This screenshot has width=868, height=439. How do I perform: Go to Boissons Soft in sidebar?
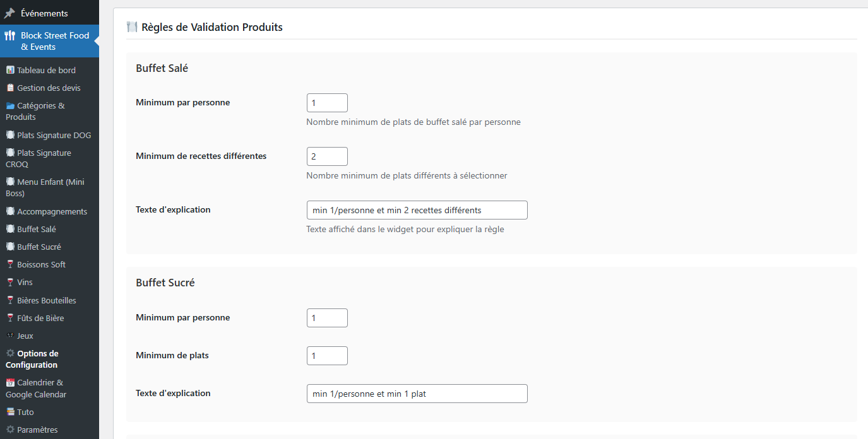pyautogui.click(x=41, y=265)
